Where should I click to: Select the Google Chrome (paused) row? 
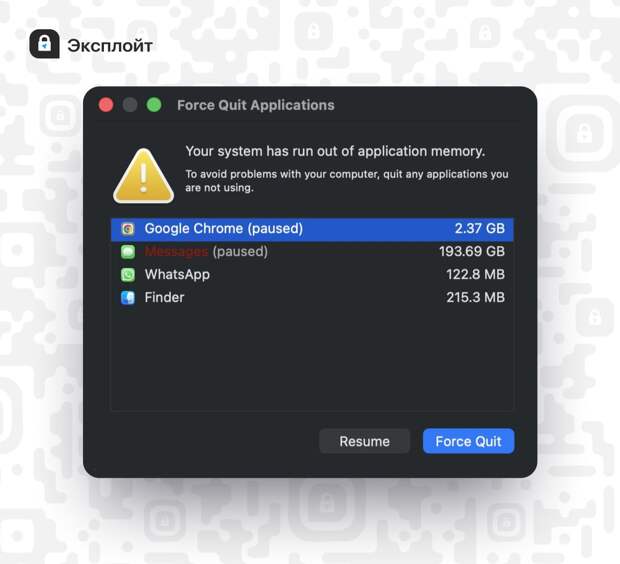point(312,229)
